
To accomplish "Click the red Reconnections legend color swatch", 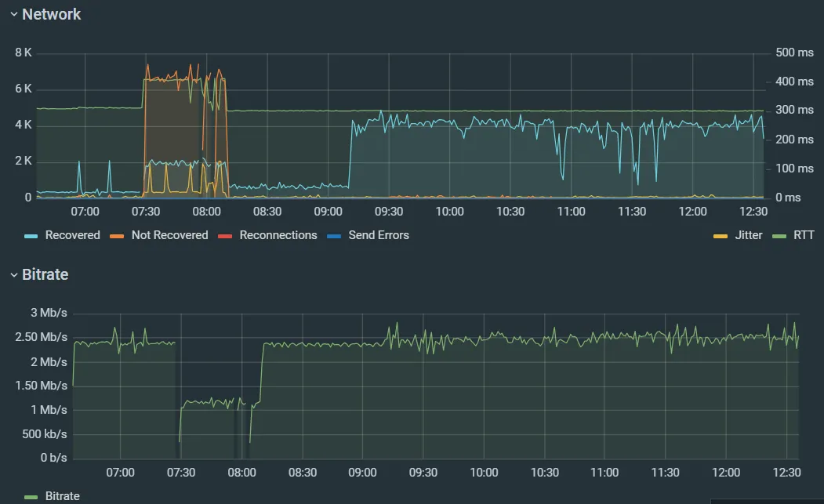I will click(x=225, y=236).
